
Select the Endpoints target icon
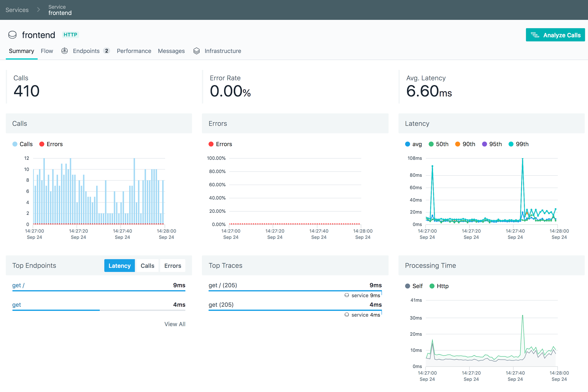coord(64,51)
